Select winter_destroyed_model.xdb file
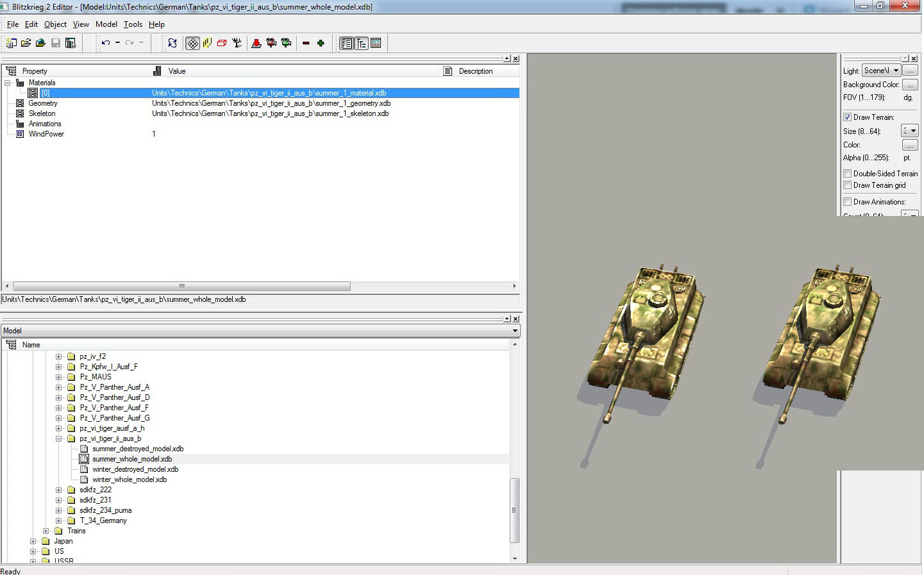Screen dimensions: 924x575 click(135, 469)
